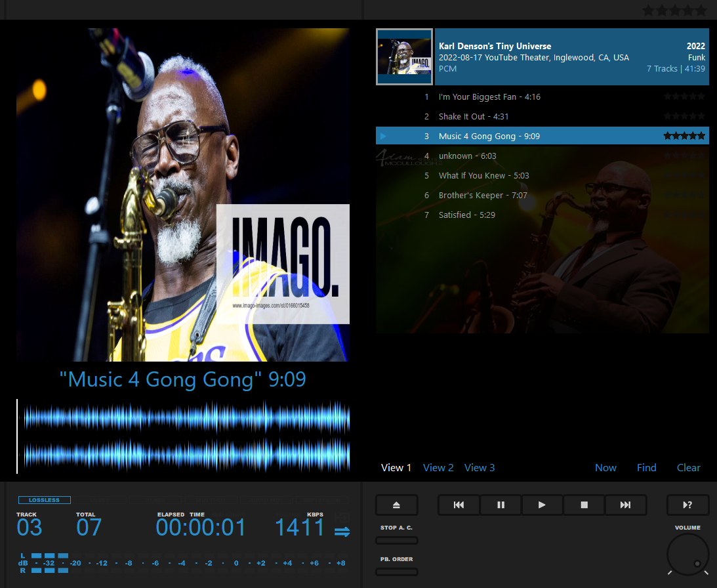The width and height of the screenshot is (717, 588).
Task: Click the elapsed time display
Action: click(x=201, y=527)
